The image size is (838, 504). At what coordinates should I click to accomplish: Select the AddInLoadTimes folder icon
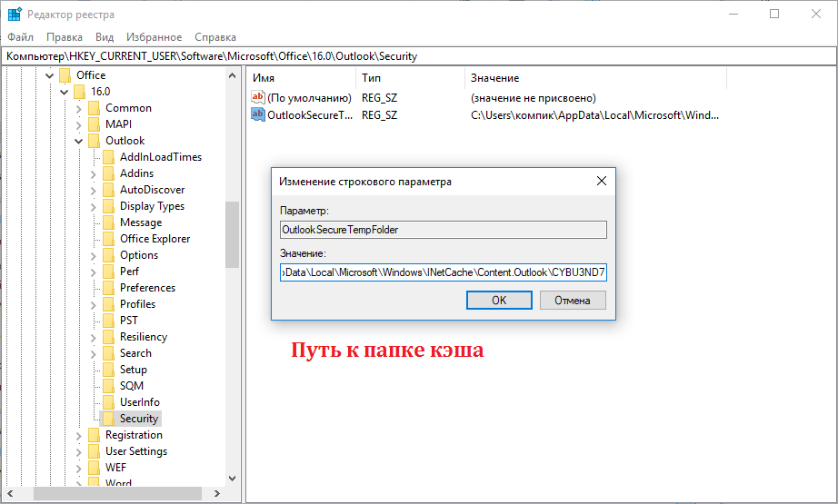pyautogui.click(x=108, y=157)
